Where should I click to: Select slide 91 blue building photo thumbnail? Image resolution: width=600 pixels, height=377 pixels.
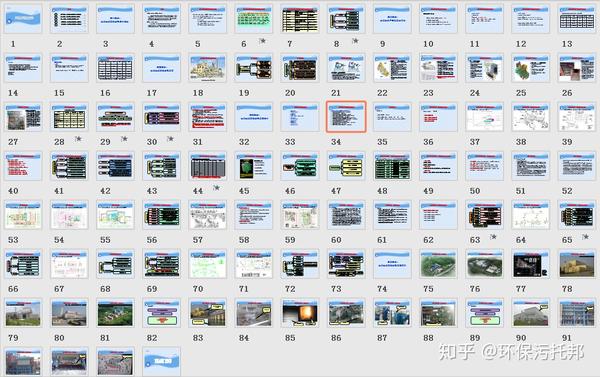[x=577, y=313]
